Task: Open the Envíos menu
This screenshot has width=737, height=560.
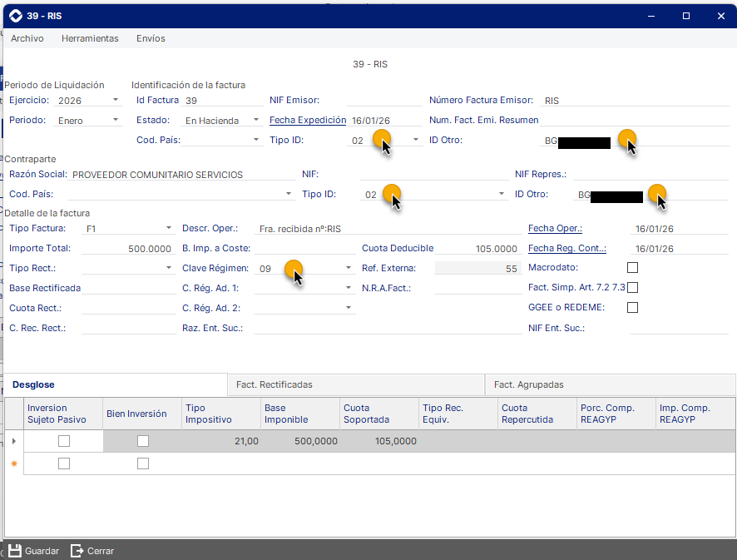Action: coord(151,38)
